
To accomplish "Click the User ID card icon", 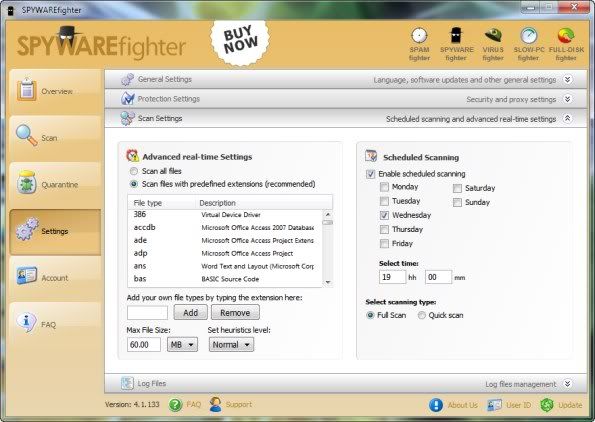I will tap(494, 405).
